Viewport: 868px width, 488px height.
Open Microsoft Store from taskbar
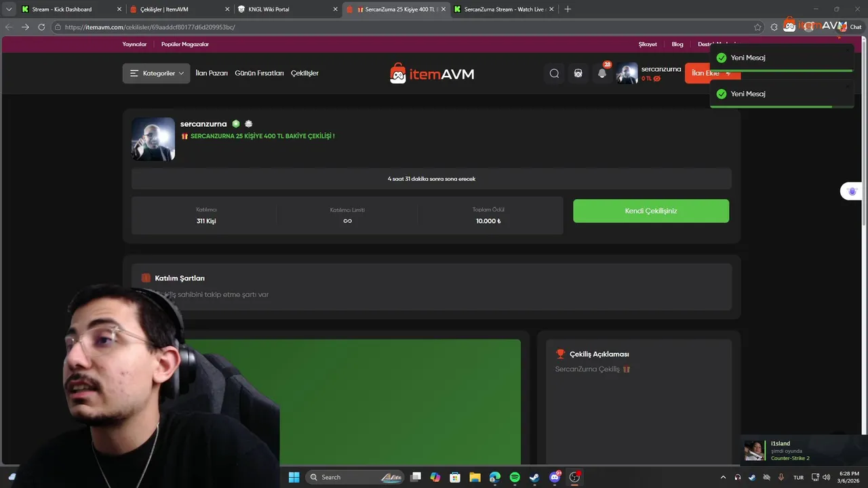click(x=455, y=477)
